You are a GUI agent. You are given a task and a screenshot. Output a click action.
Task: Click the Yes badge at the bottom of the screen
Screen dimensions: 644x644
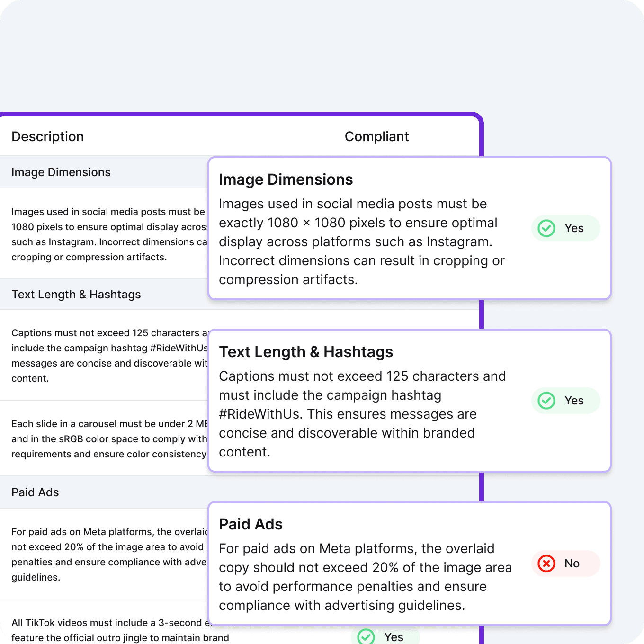(385, 637)
